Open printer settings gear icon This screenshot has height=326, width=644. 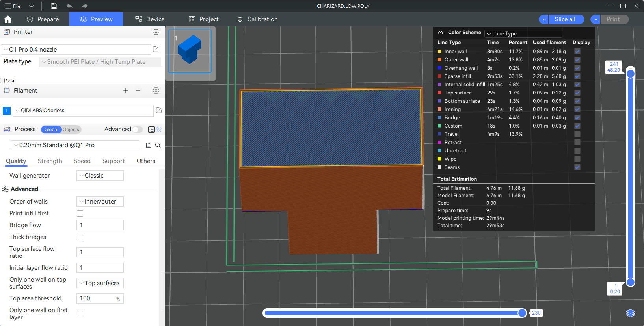156,32
